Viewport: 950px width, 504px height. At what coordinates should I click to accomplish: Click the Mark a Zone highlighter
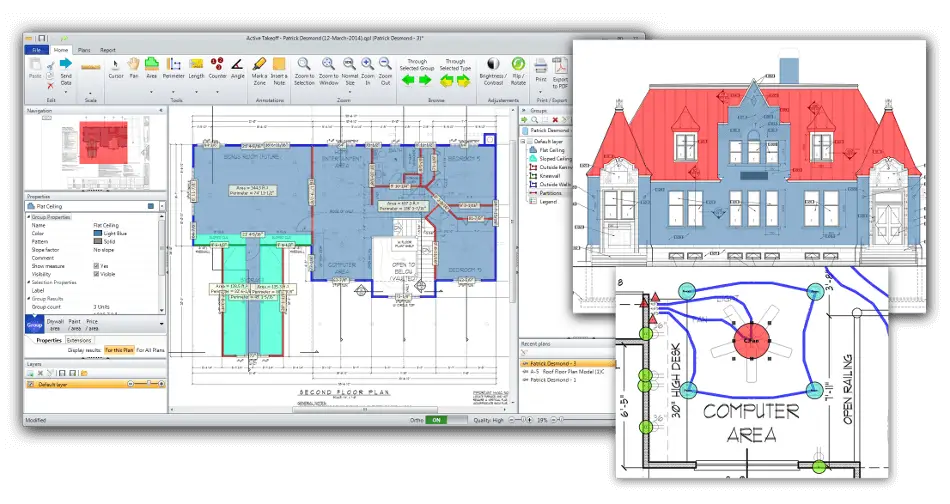click(x=259, y=70)
